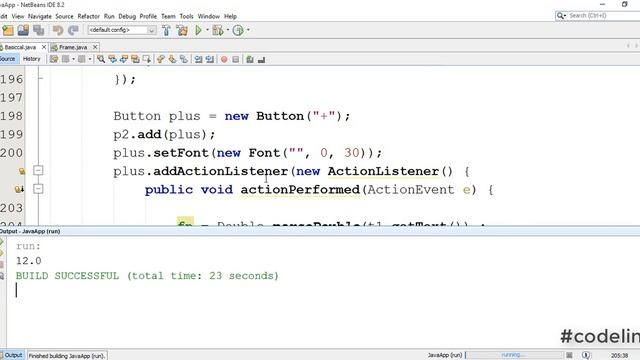Screen dimensions: 640x360
Task: Click the red Stop icon in Output sidebar
Action: tap(2, 264)
